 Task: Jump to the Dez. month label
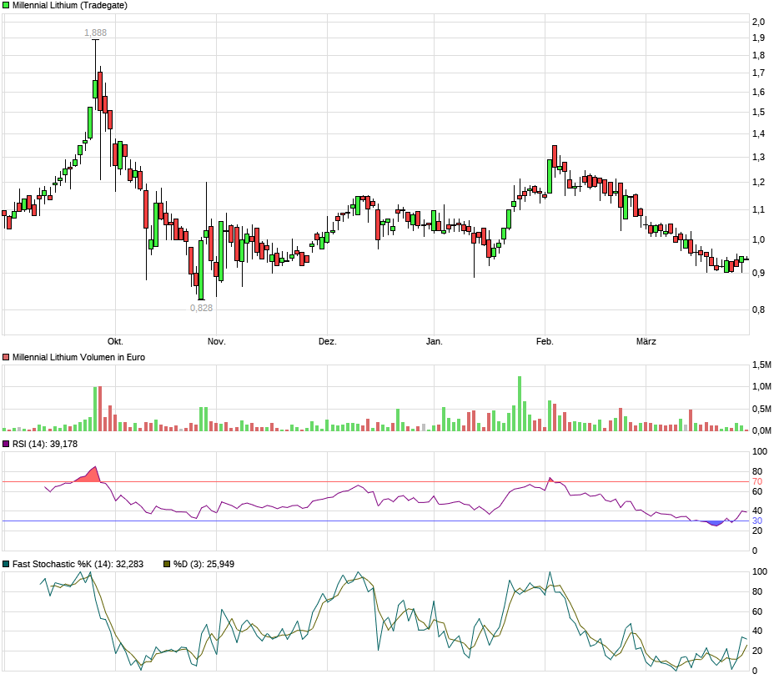(x=328, y=341)
